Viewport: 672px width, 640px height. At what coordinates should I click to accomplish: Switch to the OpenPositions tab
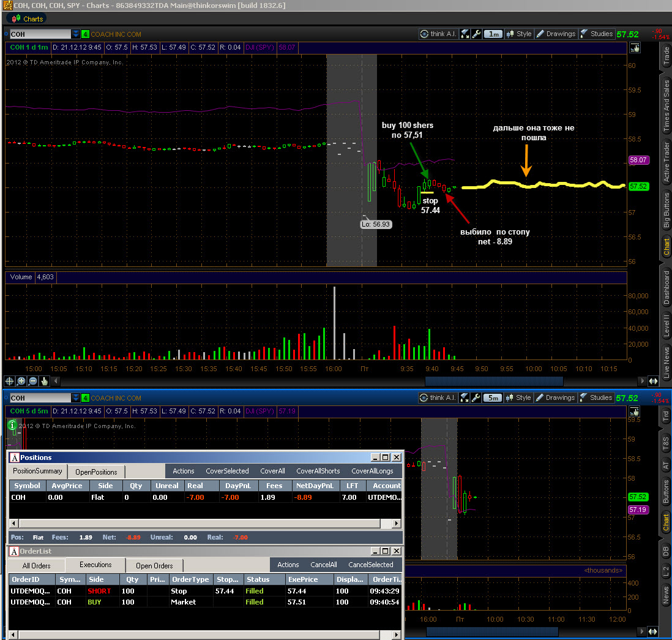[x=97, y=472]
